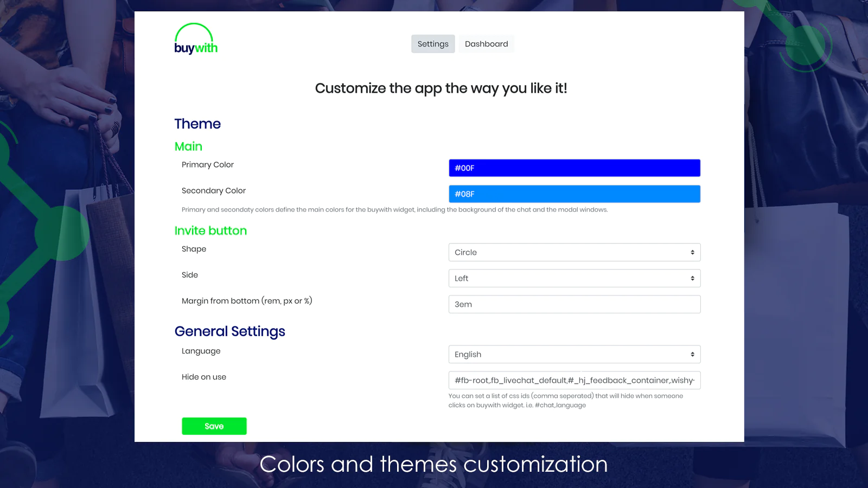Switch to the Settings tab
The image size is (868, 488).
pyautogui.click(x=433, y=44)
